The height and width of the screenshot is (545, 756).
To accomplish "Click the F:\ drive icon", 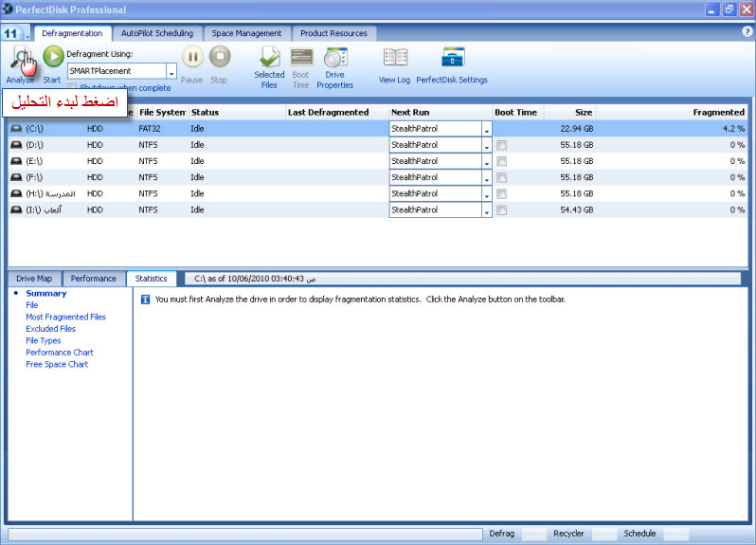I will pyautogui.click(x=16, y=177).
